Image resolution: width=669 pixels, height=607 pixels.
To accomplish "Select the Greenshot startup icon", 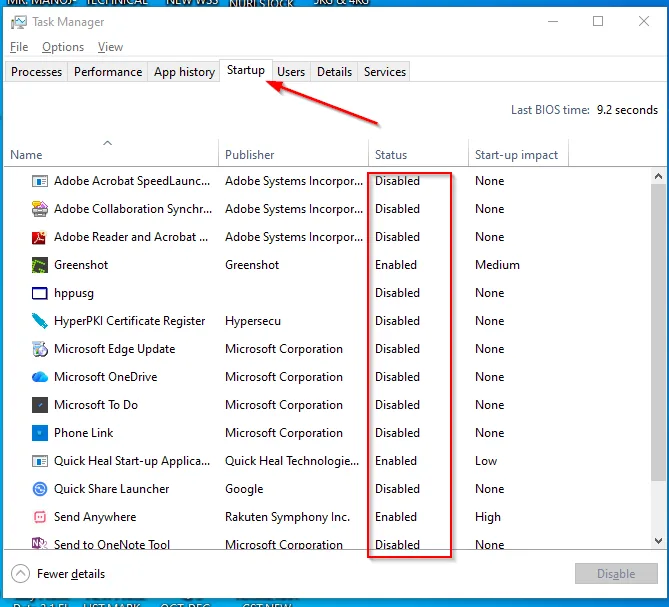I will [40, 265].
